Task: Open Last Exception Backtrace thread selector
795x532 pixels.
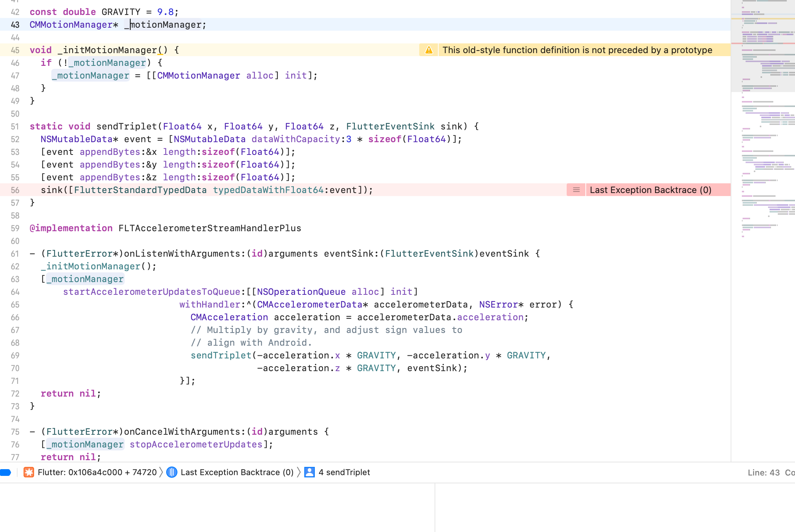Action: tap(237, 472)
